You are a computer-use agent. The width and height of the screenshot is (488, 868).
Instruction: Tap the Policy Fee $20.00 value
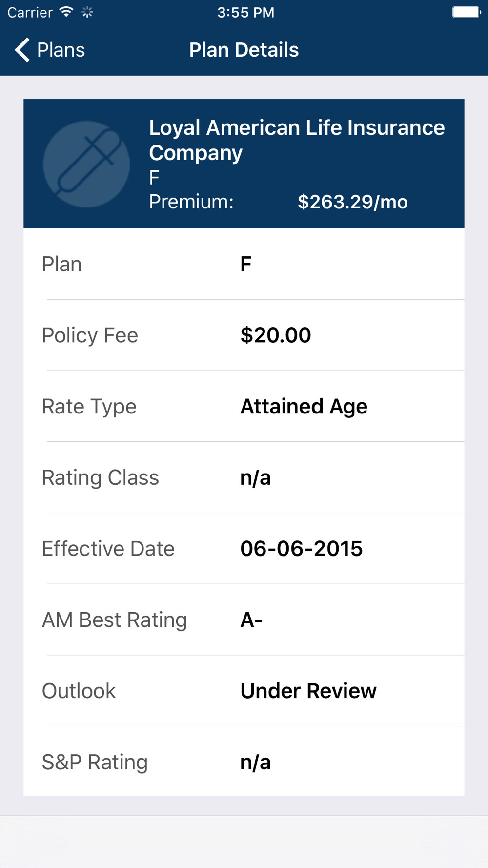click(x=275, y=335)
